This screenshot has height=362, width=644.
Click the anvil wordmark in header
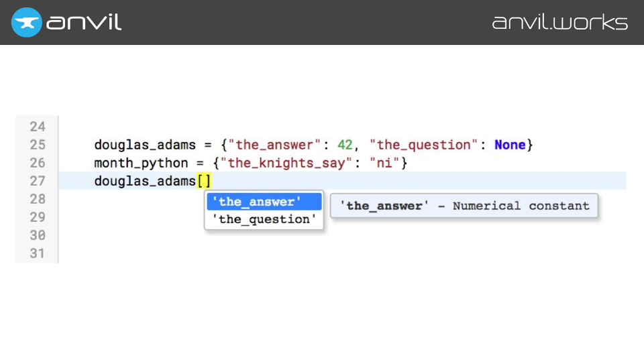[x=84, y=22]
